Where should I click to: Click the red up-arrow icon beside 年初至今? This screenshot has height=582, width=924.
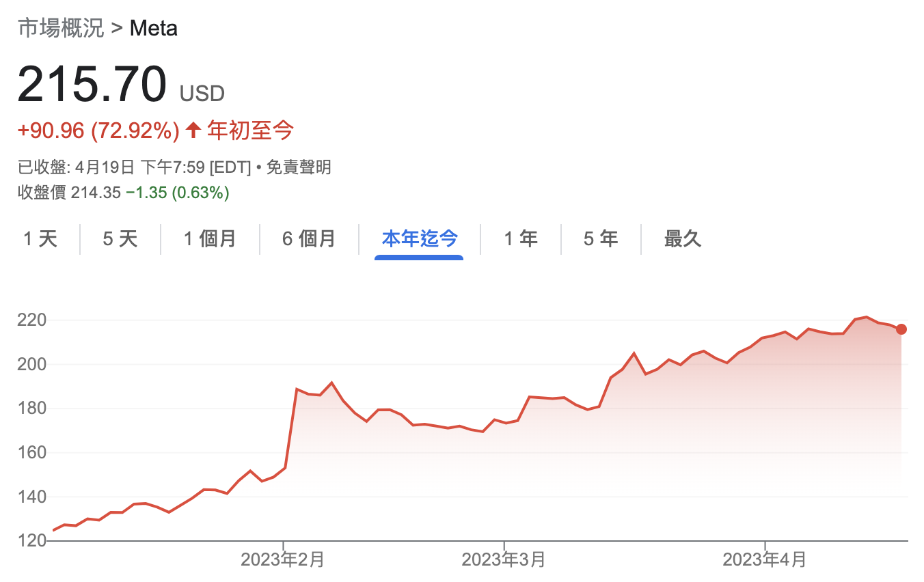tap(193, 130)
